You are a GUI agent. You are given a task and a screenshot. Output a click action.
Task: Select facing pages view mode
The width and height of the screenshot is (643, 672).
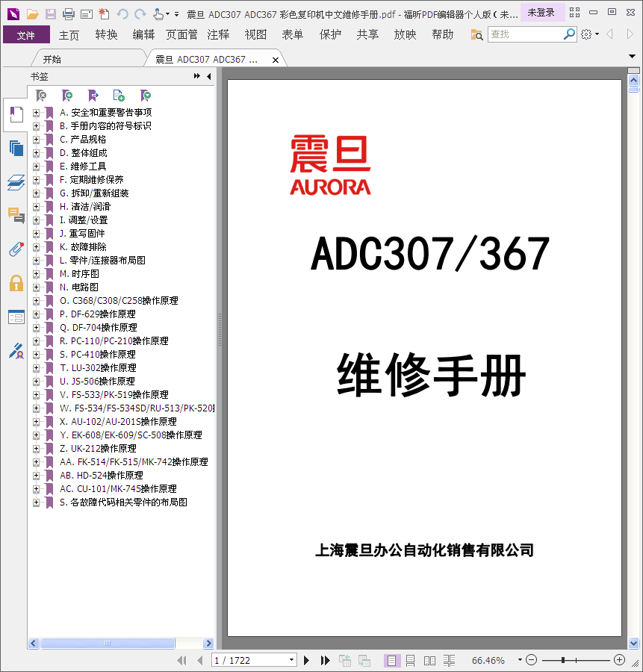click(429, 661)
